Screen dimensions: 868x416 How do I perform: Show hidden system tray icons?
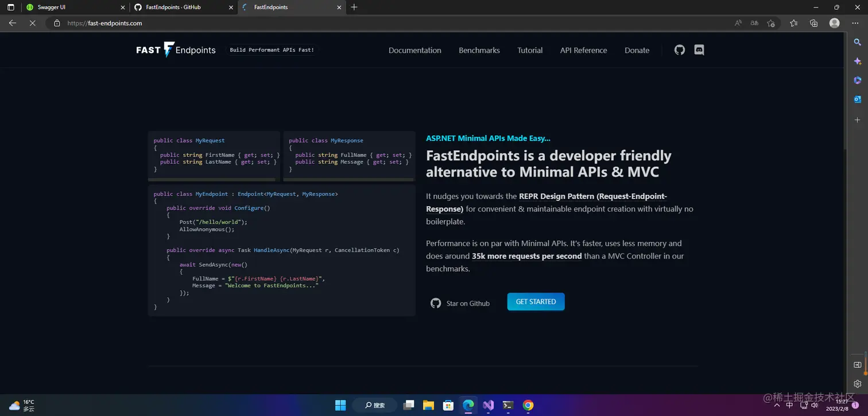pyautogui.click(x=777, y=405)
